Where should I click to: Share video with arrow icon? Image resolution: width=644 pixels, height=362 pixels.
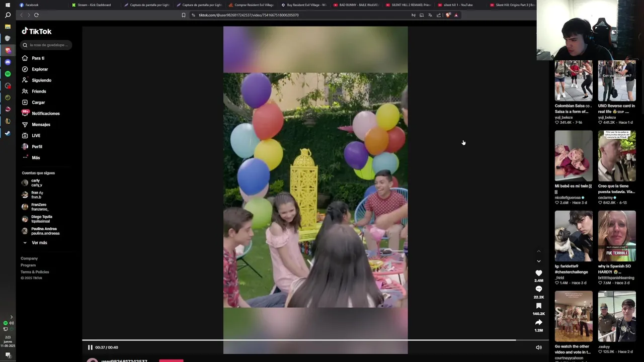pos(538,322)
